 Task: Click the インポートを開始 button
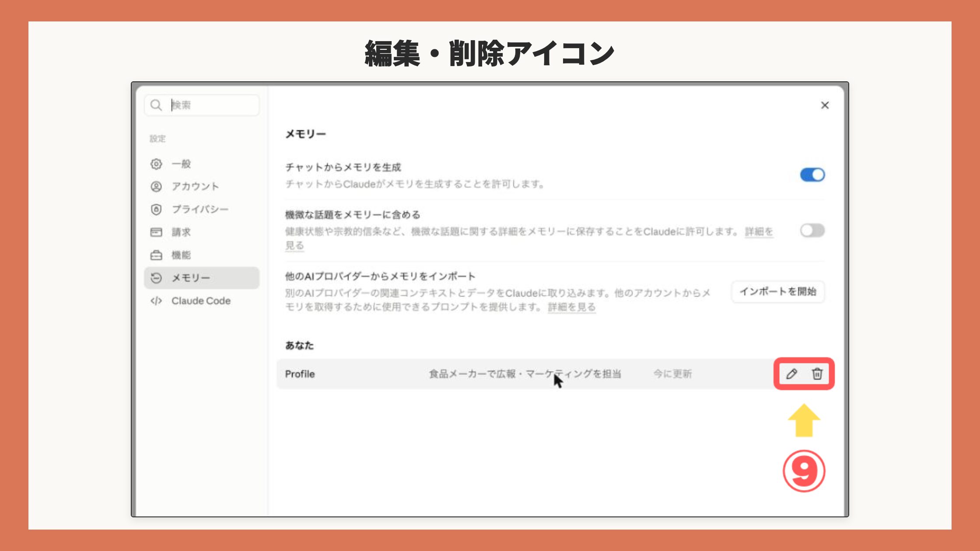778,292
